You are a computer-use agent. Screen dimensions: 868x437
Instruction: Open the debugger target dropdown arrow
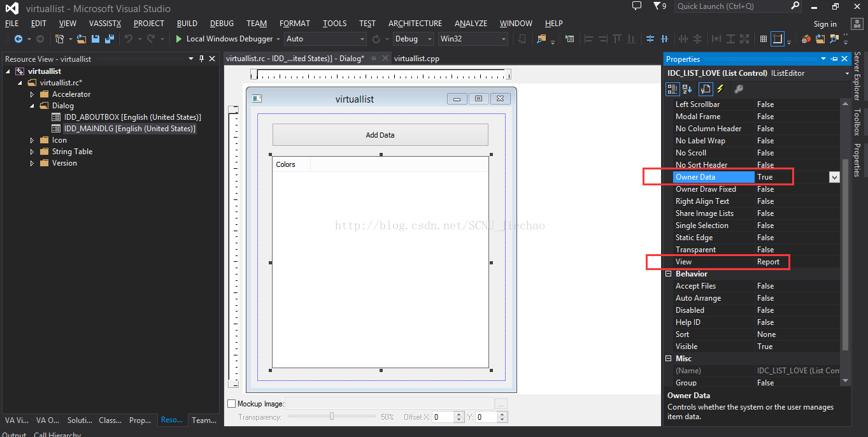tap(278, 39)
